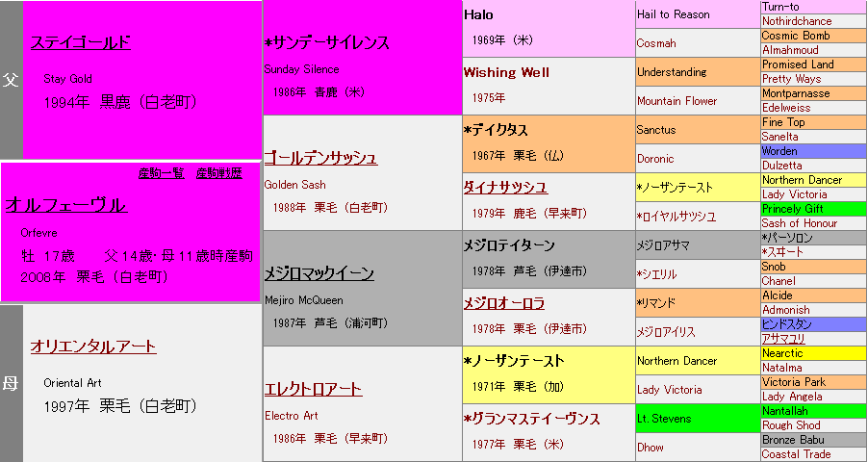This screenshot has width=868, height=462.
Task: Click the オルフェーヴル horse name link
Action: (65, 205)
